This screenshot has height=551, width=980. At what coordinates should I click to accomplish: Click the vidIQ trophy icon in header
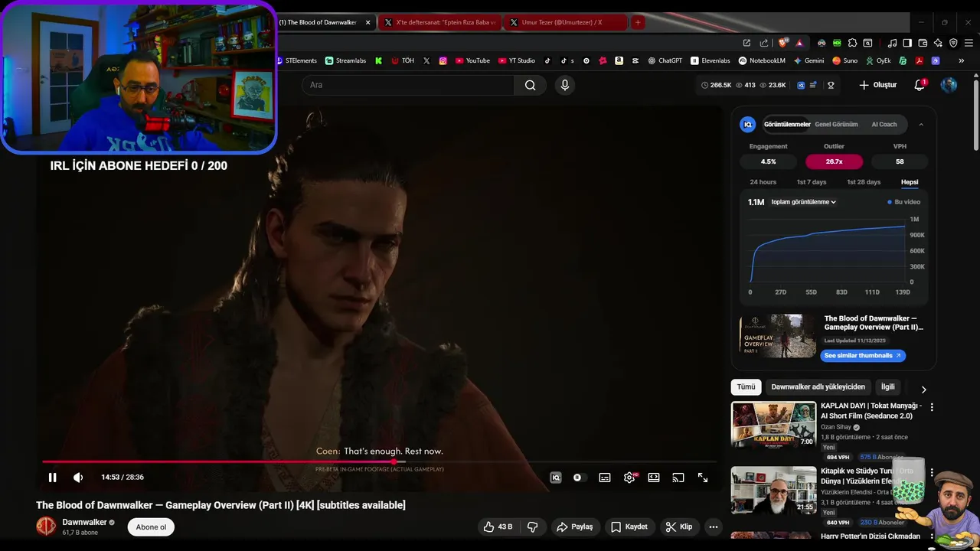(x=831, y=85)
